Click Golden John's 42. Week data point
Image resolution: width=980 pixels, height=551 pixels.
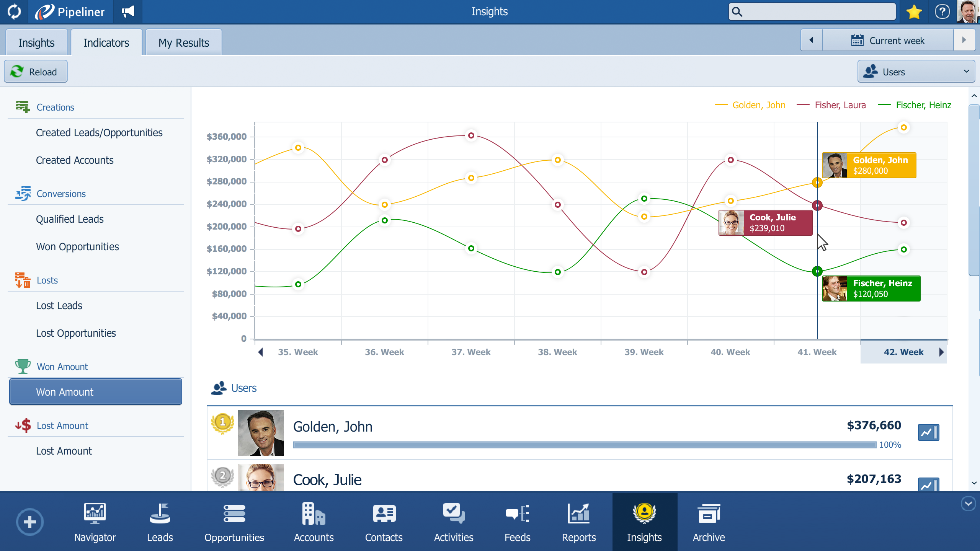click(x=903, y=127)
